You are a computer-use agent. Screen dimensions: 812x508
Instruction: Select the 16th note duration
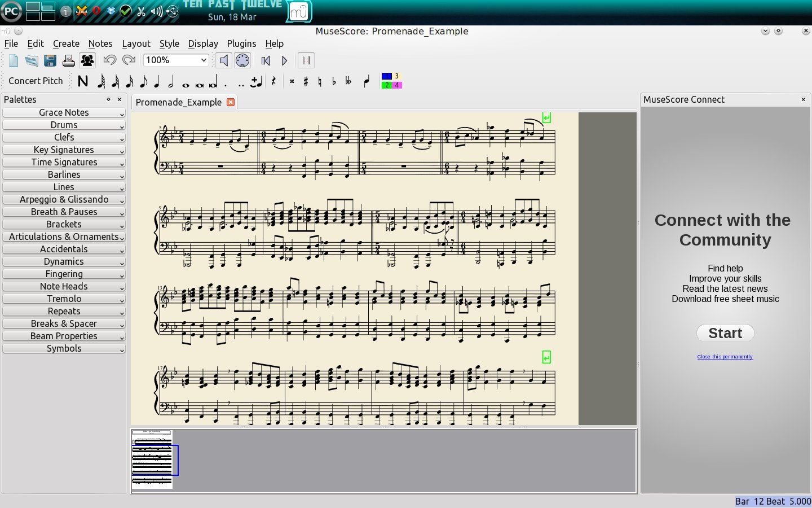pos(129,81)
